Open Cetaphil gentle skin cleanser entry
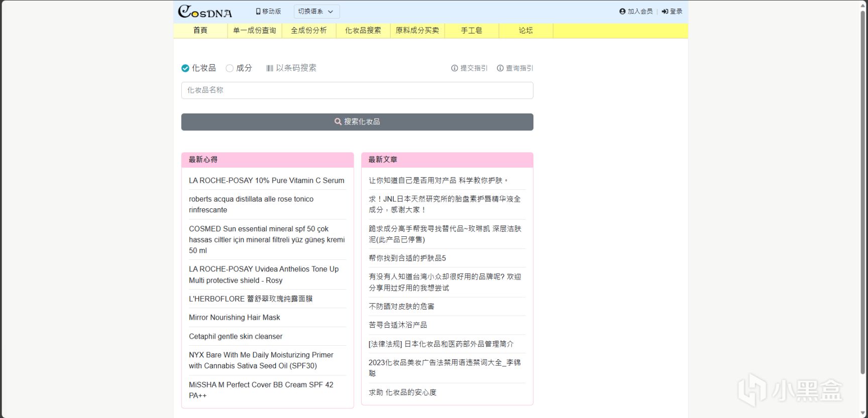The image size is (868, 418). pos(236,336)
